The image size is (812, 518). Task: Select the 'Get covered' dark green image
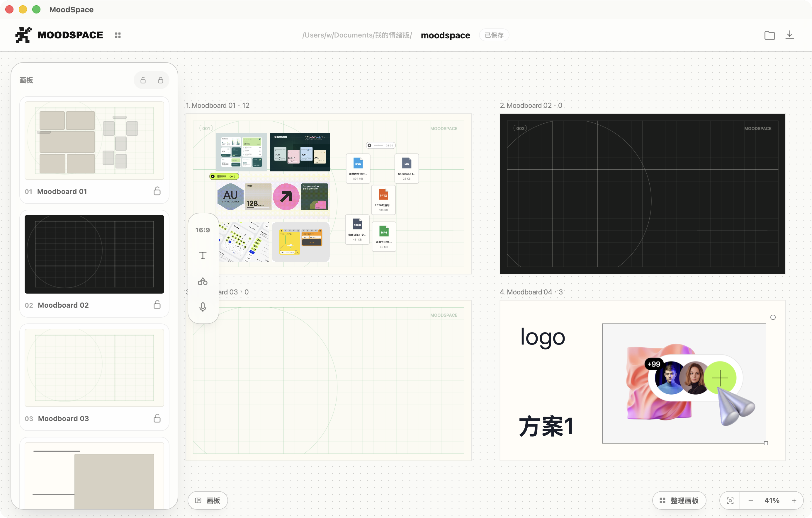(314, 197)
